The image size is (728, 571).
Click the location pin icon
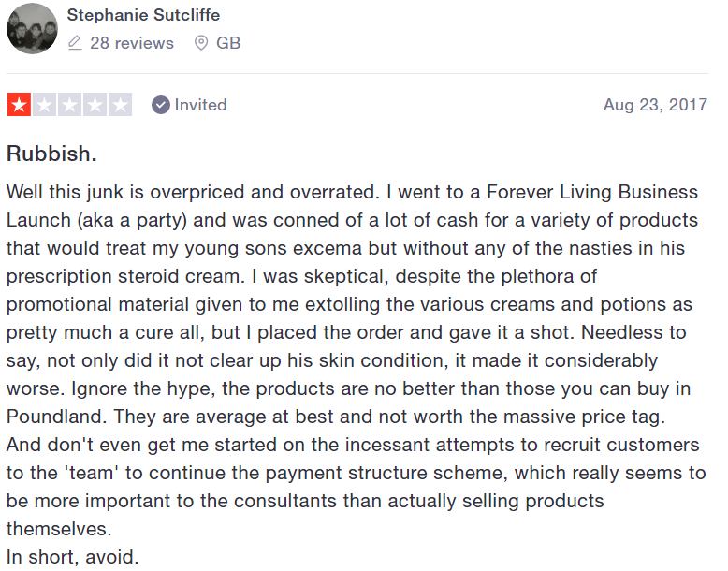(x=201, y=43)
